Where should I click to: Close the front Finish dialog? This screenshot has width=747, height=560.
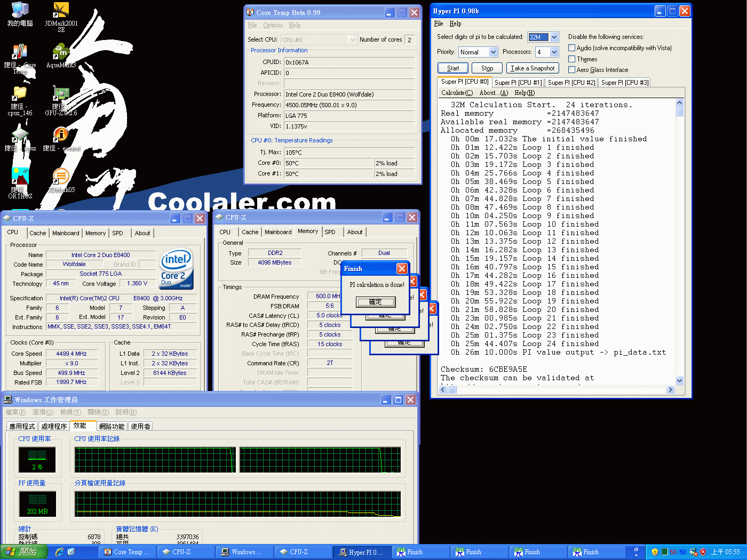(402, 269)
